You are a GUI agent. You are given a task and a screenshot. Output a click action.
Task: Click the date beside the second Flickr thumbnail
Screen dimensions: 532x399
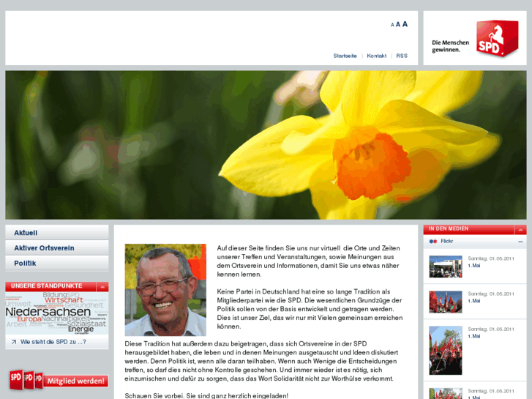click(x=491, y=294)
